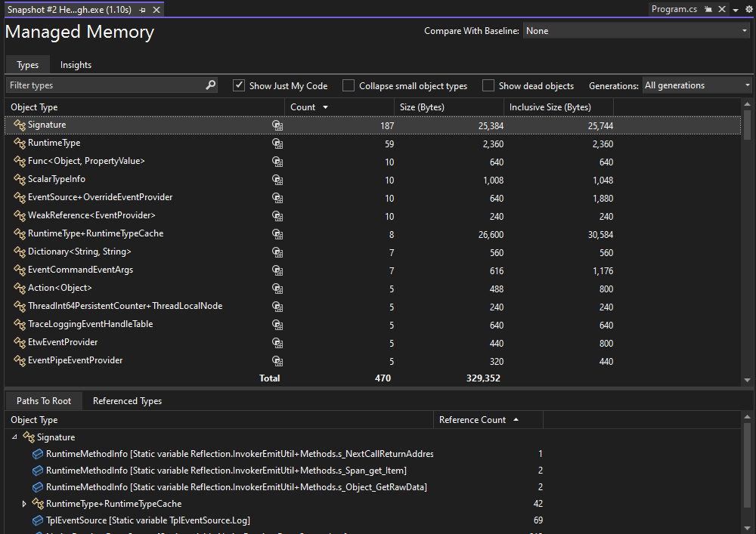The height and width of the screenshot is (534, 756).
Task: Switch to the Insights tab
Action: [x=75, y=65]
